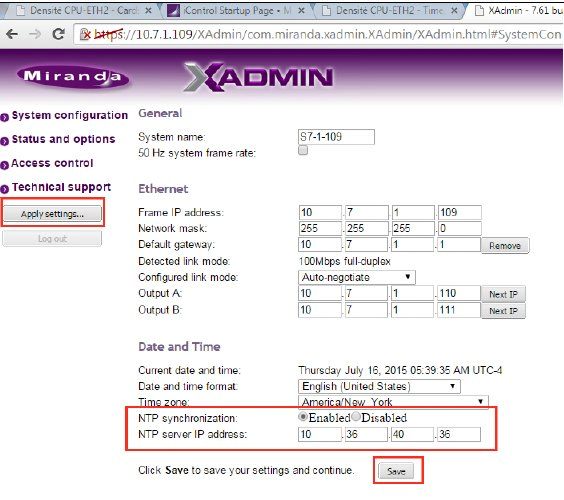Open the Access control menu

(52, 163)
